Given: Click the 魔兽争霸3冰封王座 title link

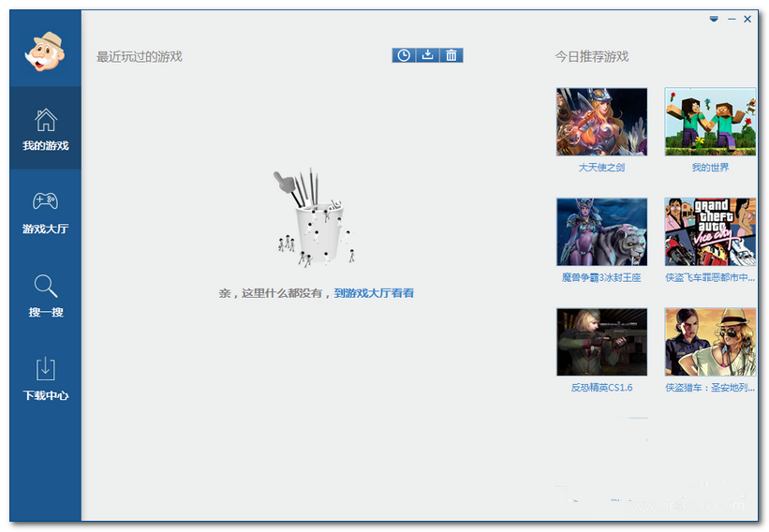Looking at the screenshot, I should point(601,277).
